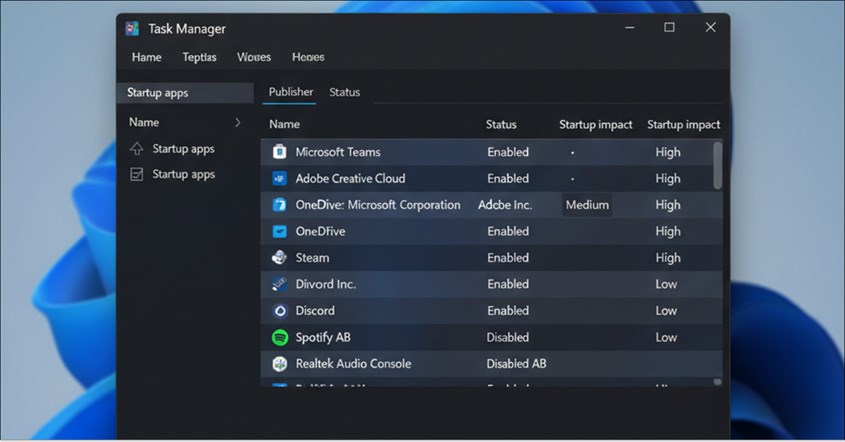The image size is (845, 442).
Task: Sort by the first Startup impact column
Action: 595,125
